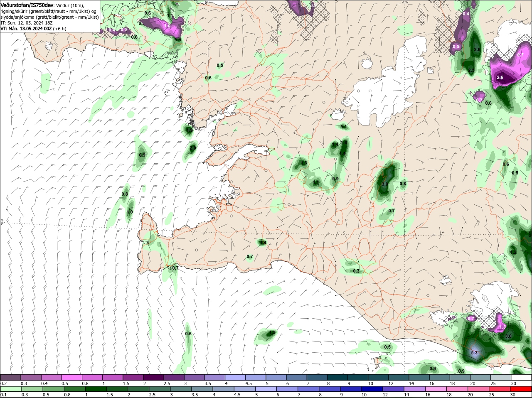This screenshot has width=532, height=398.
Task: Pick snow scale swatch between 0.2 and 0.3
Action: (x=10, y=377)
